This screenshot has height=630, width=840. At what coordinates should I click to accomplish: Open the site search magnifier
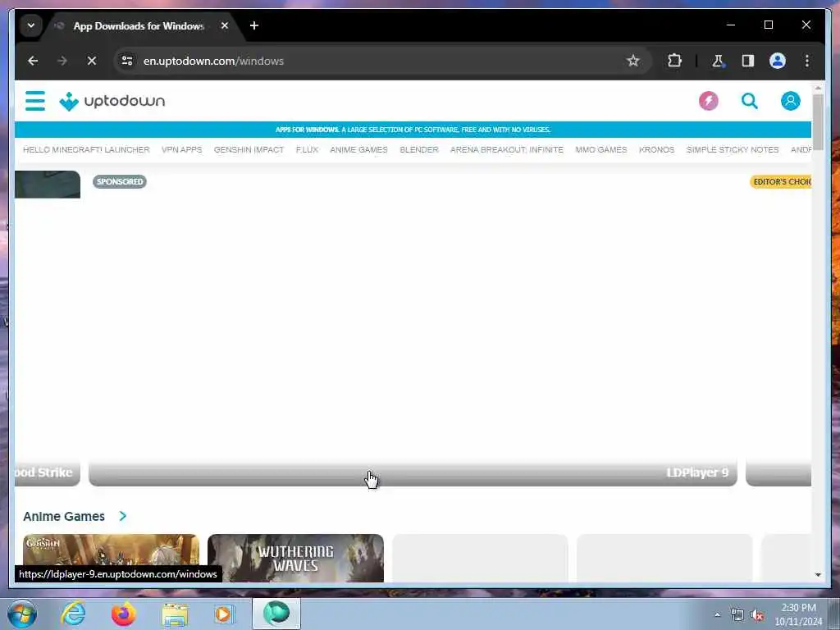[750, 101]
